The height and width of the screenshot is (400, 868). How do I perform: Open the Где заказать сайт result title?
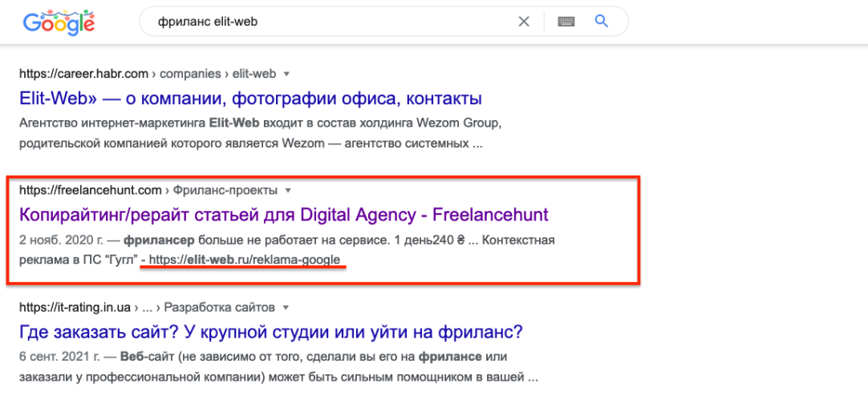click(271, 332)
